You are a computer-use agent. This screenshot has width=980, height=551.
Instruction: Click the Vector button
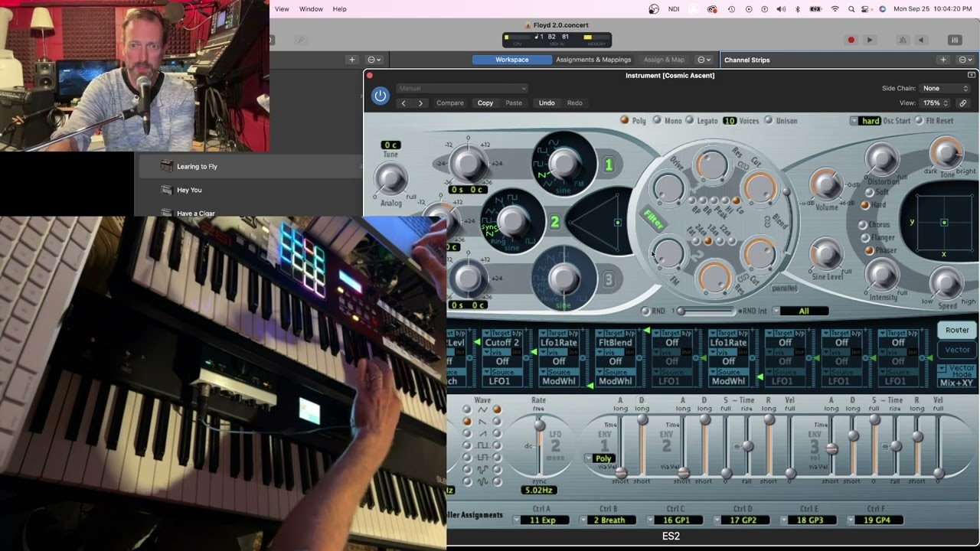tap(957, 350)
